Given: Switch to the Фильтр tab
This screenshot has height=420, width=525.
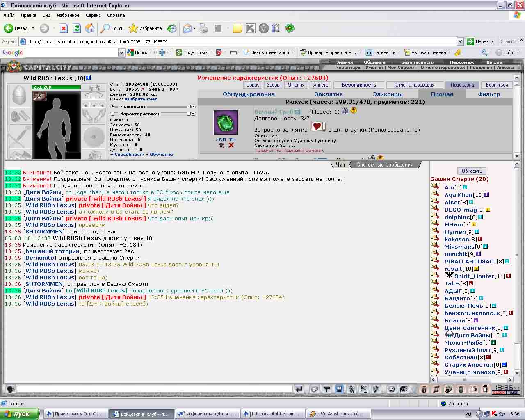Looking at the screenshot, I should (489, 94).
